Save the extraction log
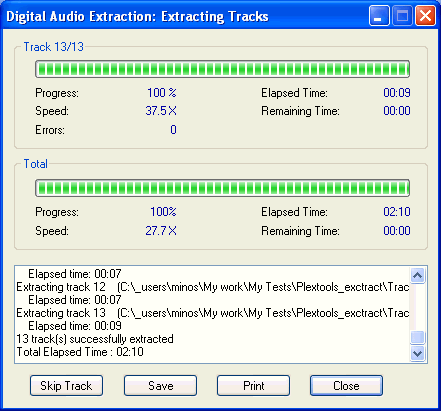This screenshot has height=411, width=441. (160, 386)
